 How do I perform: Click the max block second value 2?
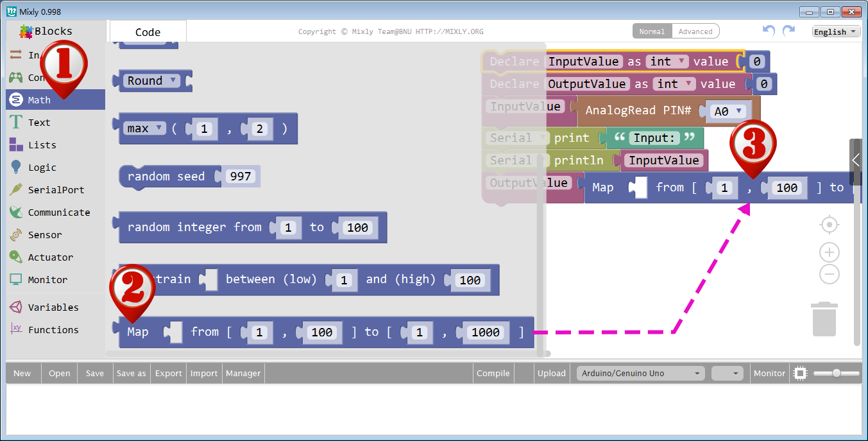260,129
